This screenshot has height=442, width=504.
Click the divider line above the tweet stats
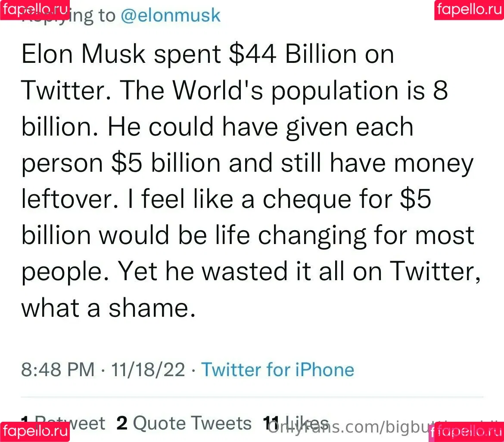pyautogui.click(x=252, y=397)
